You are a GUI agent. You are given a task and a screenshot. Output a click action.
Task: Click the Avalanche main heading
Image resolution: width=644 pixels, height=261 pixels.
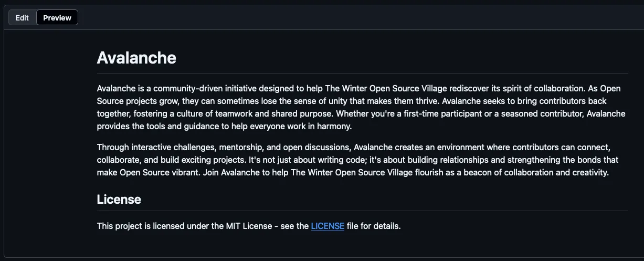click(136, 57)
